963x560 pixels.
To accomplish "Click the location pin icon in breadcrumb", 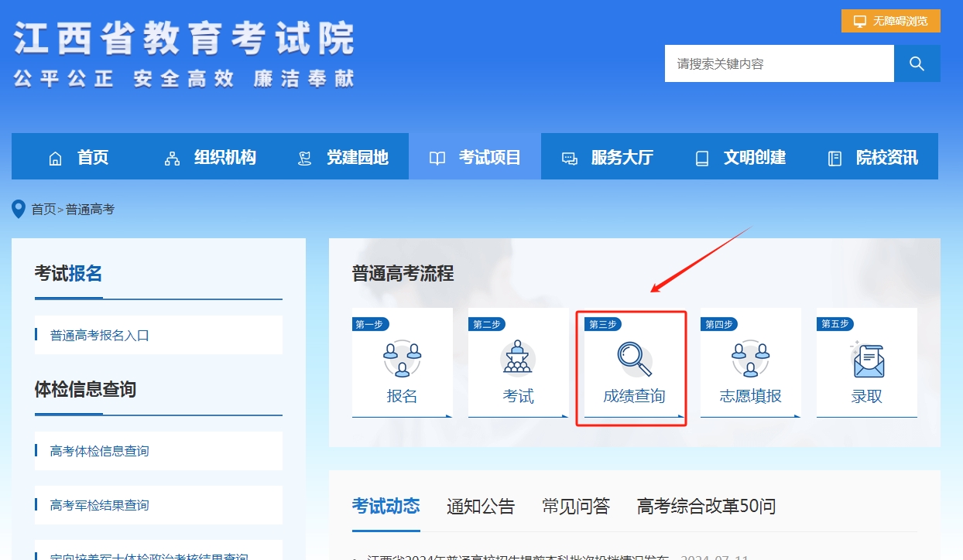I will click(19, 209).
